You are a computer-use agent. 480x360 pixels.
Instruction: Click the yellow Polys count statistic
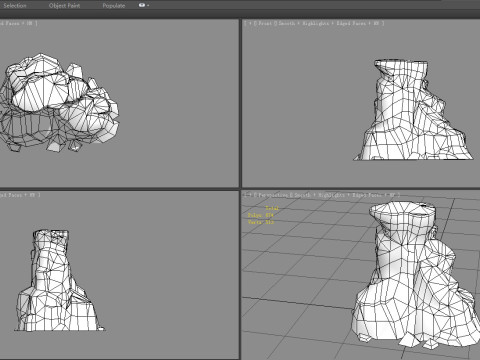coord(261,215)
